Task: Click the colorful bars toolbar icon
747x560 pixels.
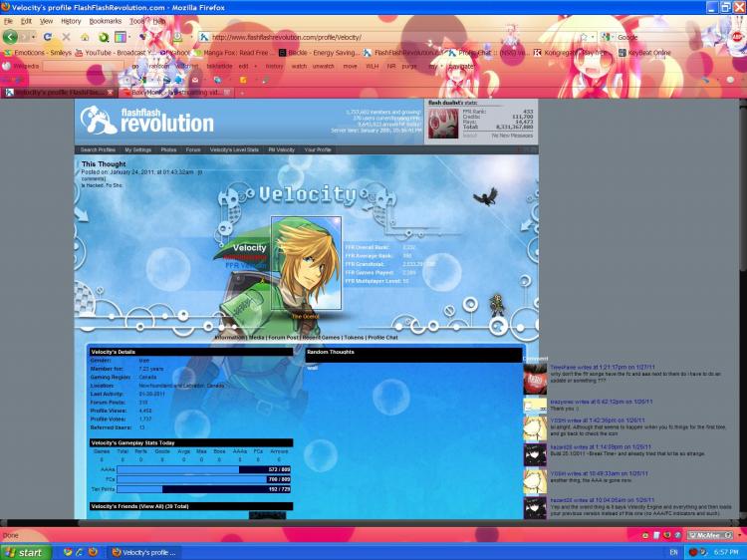Action: pos(121,37)
